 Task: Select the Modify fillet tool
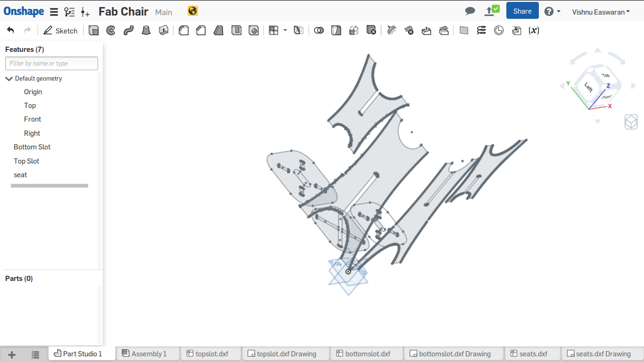click(x=391, y=31)
